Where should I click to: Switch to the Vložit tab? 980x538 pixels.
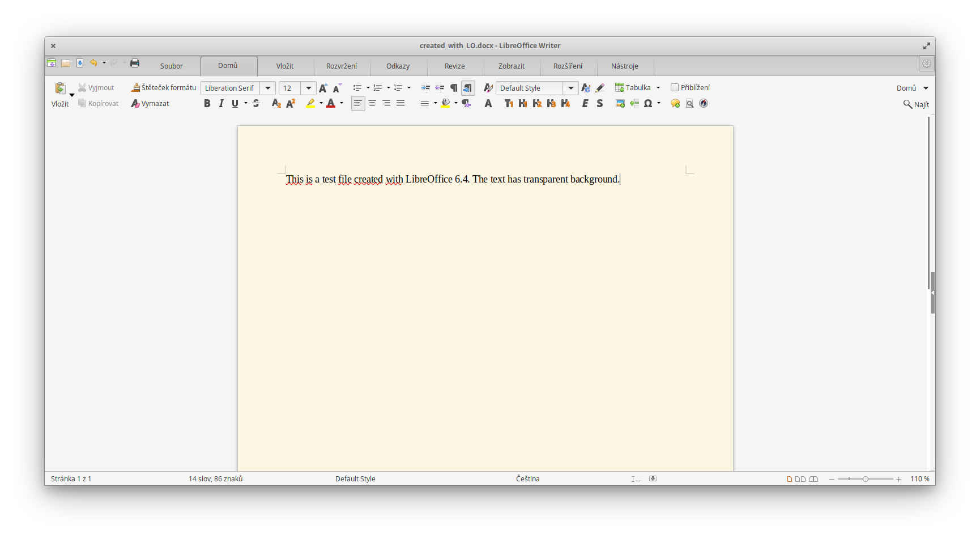[285, 66]
